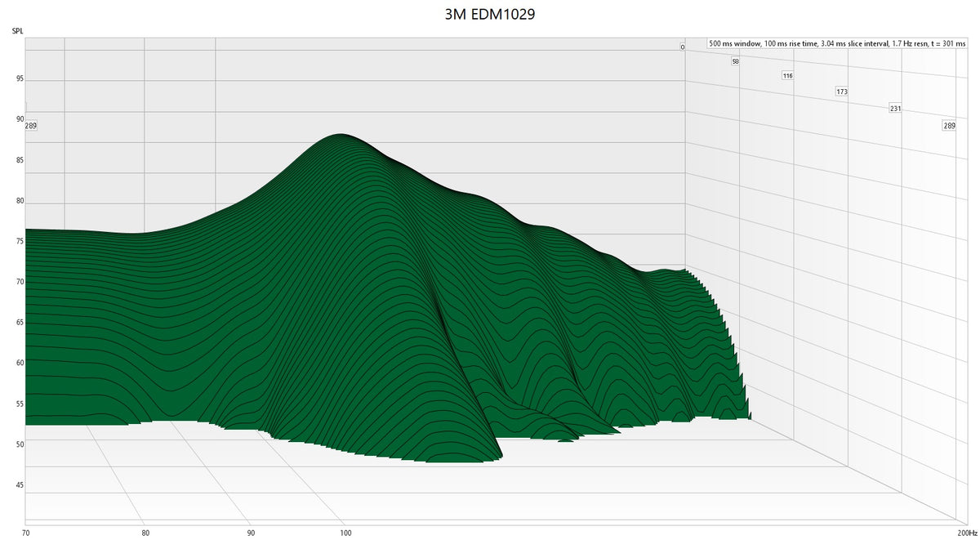This screenshot has width=980, height=540.
Task: Select the 231 ms slice marker
Action: click(894, 107)
